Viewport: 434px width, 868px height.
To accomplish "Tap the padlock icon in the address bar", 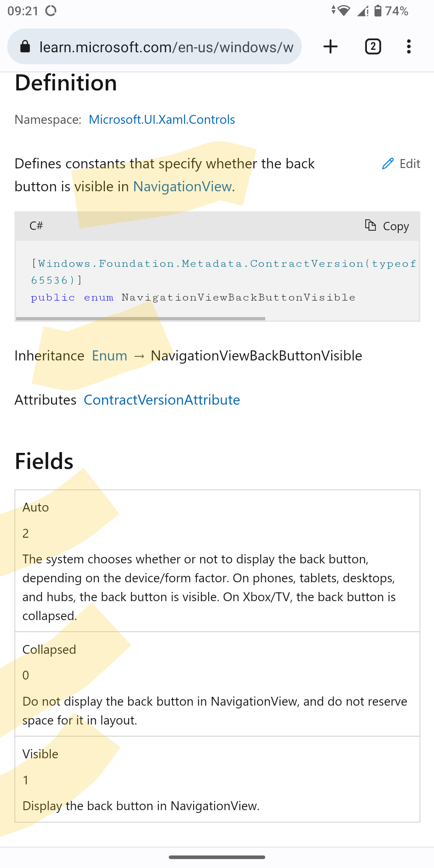I will pyautogui.click(x=25, y=47).
